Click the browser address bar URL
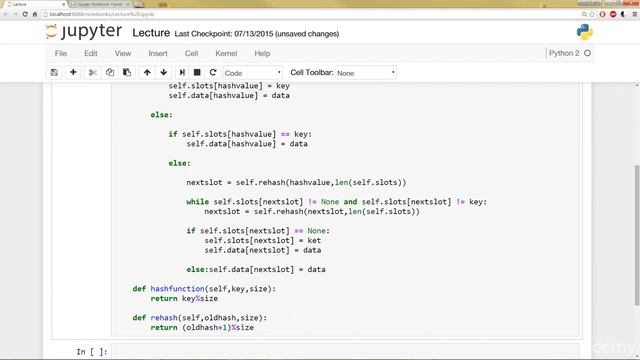This screenshot has height=360, width=640. coord(102,14)
